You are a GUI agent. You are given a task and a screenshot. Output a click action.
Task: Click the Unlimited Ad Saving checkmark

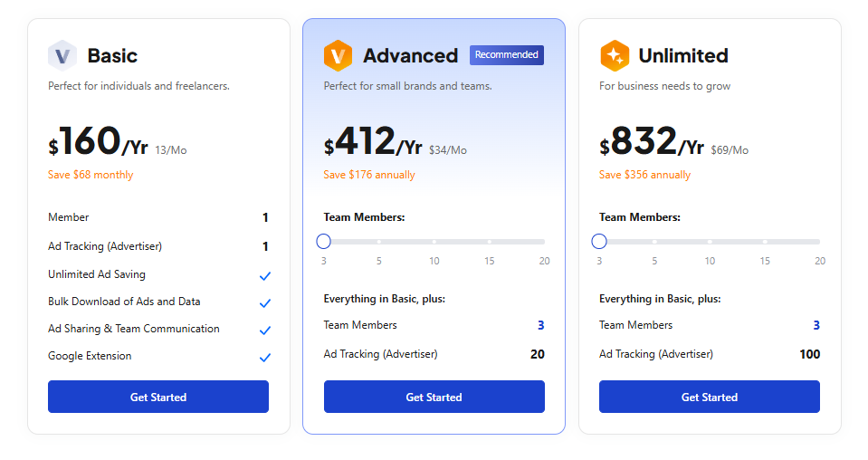[x=265, y=275]
